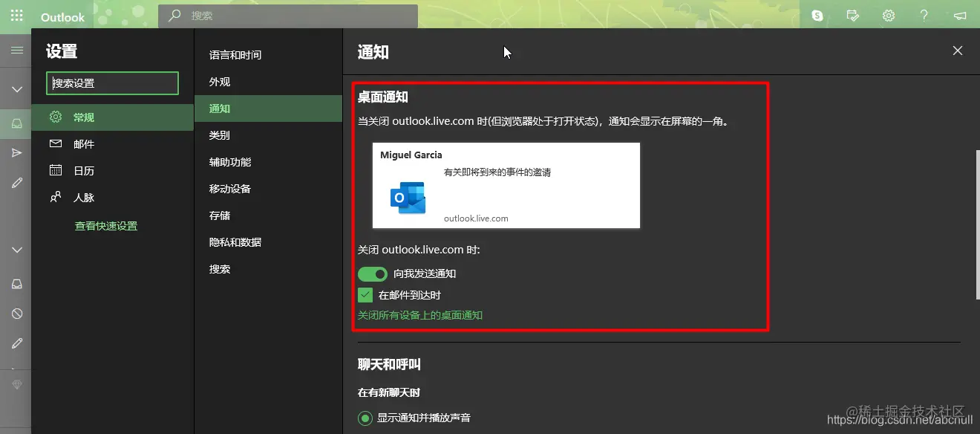The width and height of the screenshot is (980, 434).
Task: Collapse the lower sidebar chevron
Action: (x=16, y=250)
